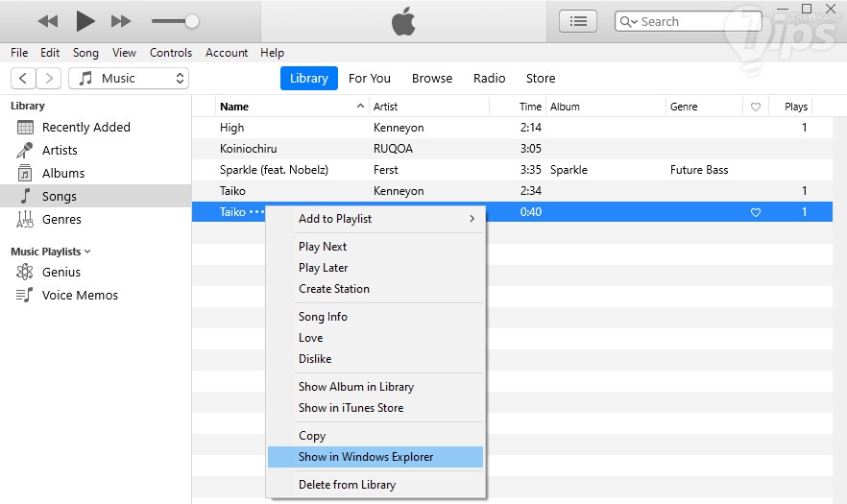Open the Music media type dropdown
The image size is (847, 504).
(x=129, y=79)
